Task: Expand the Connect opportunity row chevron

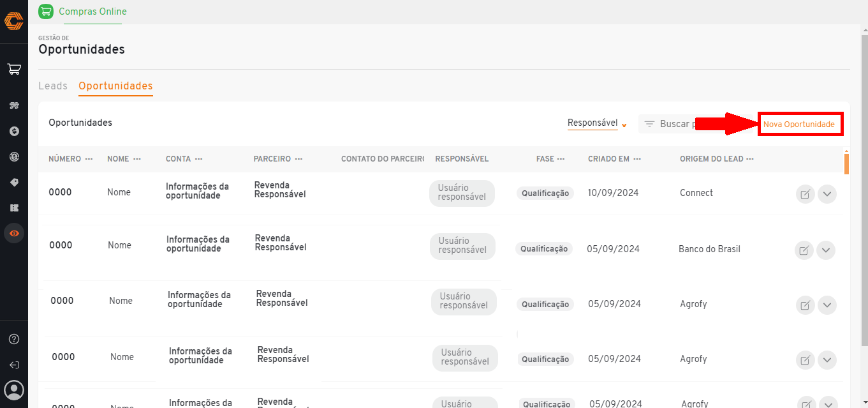Action: (827, 194)
